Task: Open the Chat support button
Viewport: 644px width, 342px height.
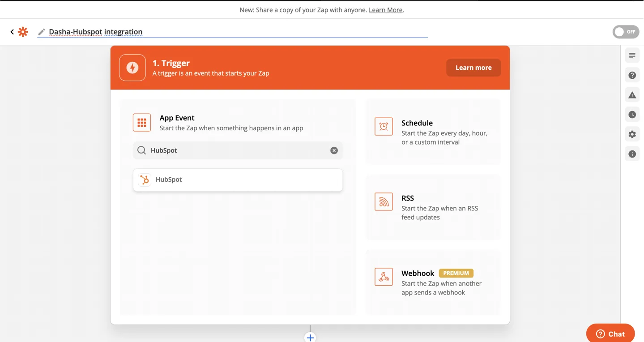Action: [610, 333]
